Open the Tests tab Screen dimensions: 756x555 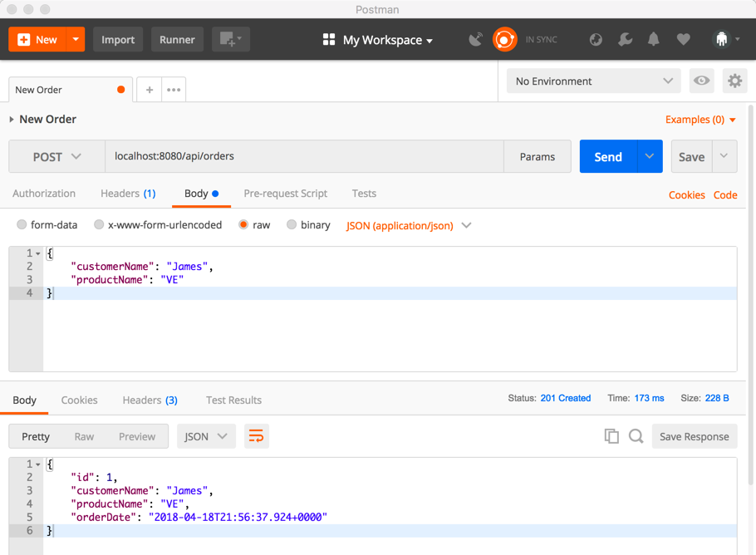[x=364, y=194]
